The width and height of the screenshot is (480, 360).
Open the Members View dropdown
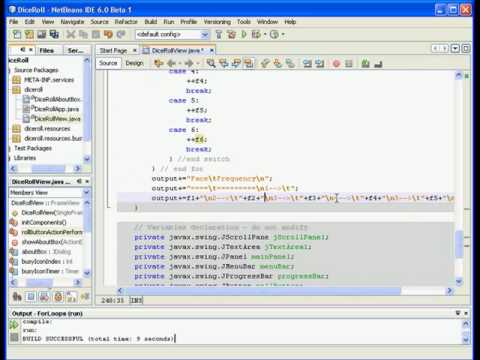(x=86, y=192)
